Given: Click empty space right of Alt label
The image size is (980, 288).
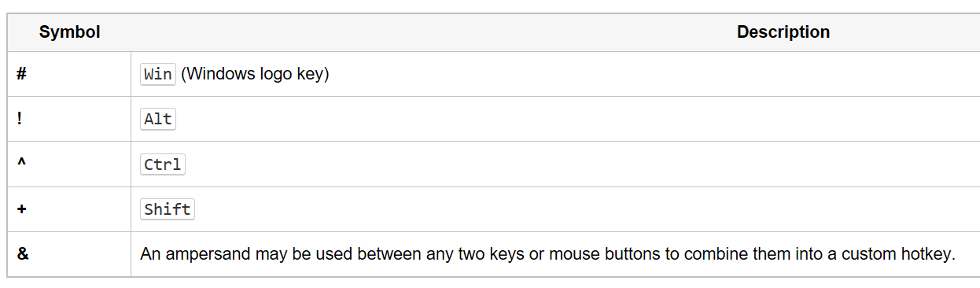Looking at the screenshot, I should coord(551,119).
